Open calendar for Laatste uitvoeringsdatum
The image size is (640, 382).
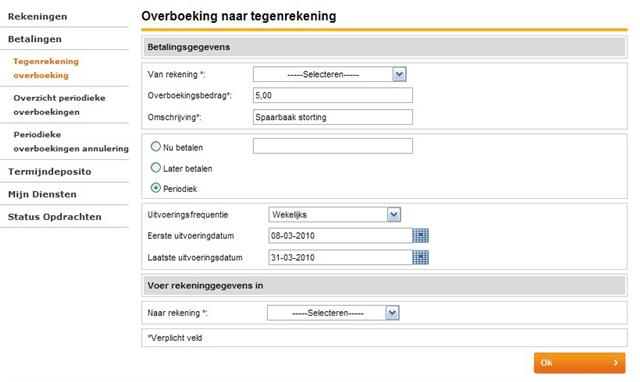tap(420, 258)
